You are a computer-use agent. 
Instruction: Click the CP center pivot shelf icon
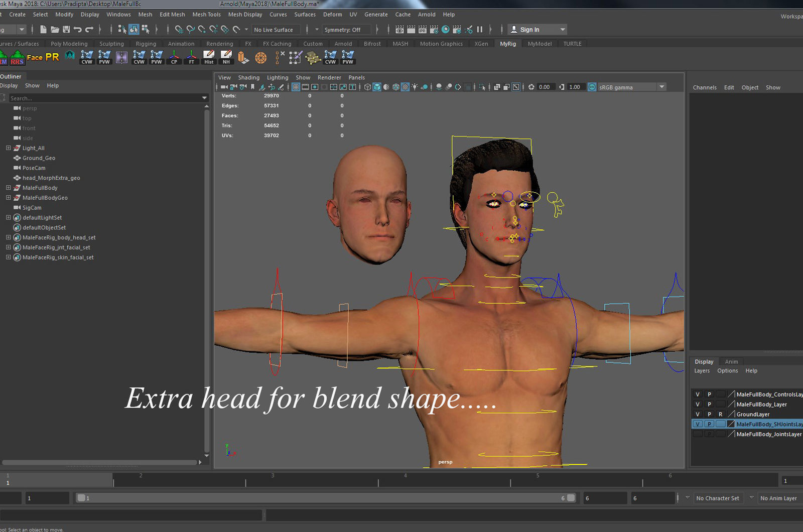point(174,57)
